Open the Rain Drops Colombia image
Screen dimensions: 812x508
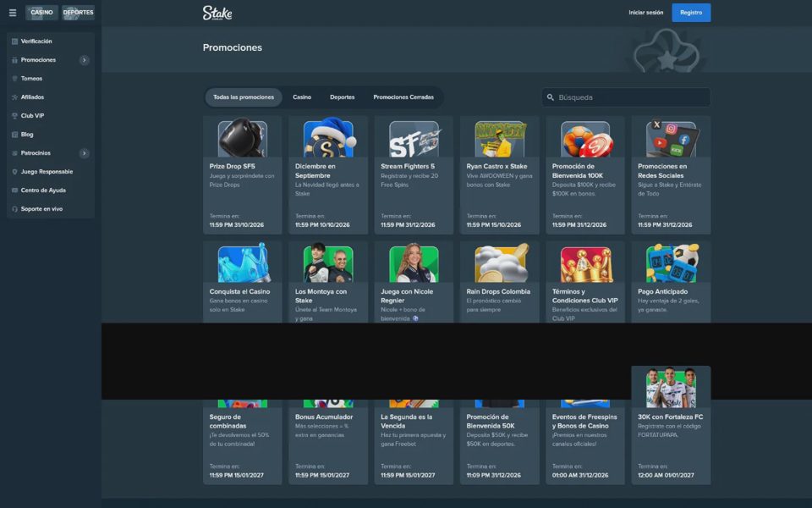pos(501,263)
